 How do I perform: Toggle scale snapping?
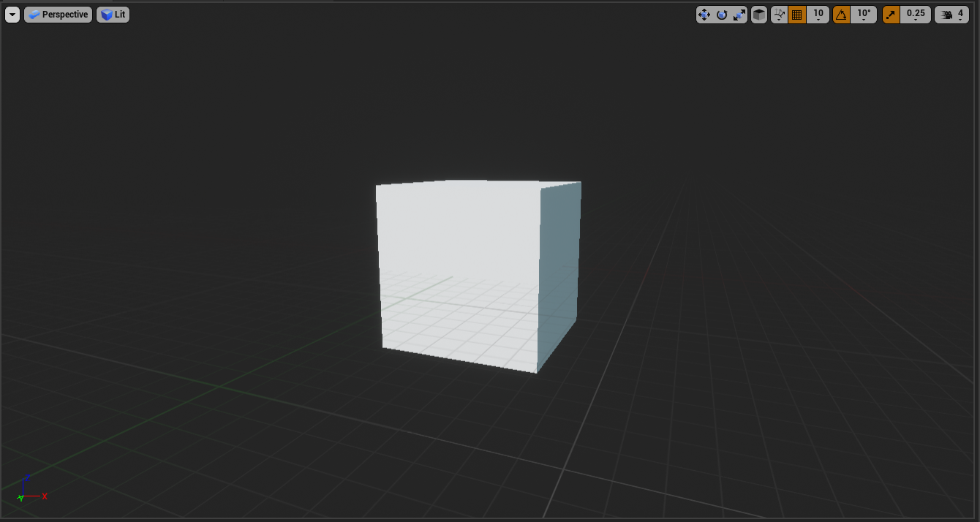(x=892, y=15)
